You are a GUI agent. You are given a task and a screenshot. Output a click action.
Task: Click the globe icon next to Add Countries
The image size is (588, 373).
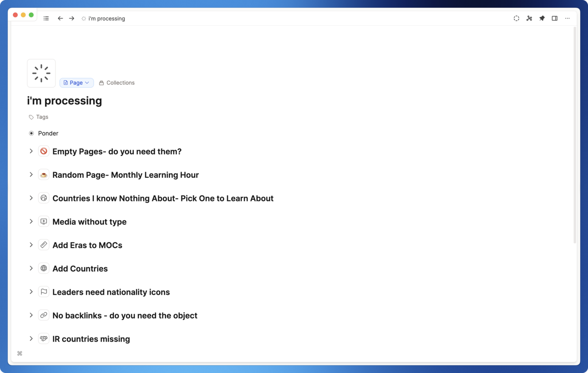tap(43, 268)
